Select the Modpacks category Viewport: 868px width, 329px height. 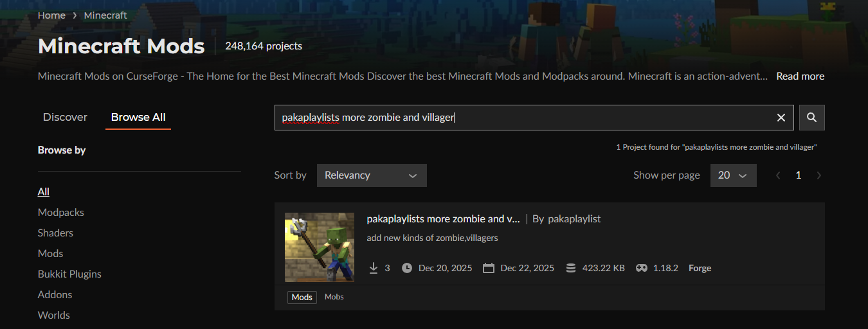[61, 212]
